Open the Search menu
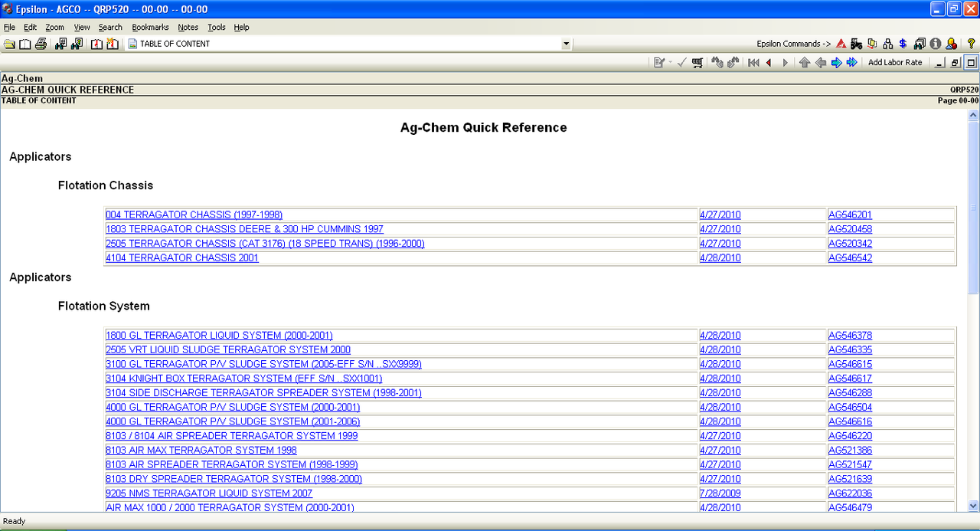Screen dimensions: 980x531 pos(110,27)
